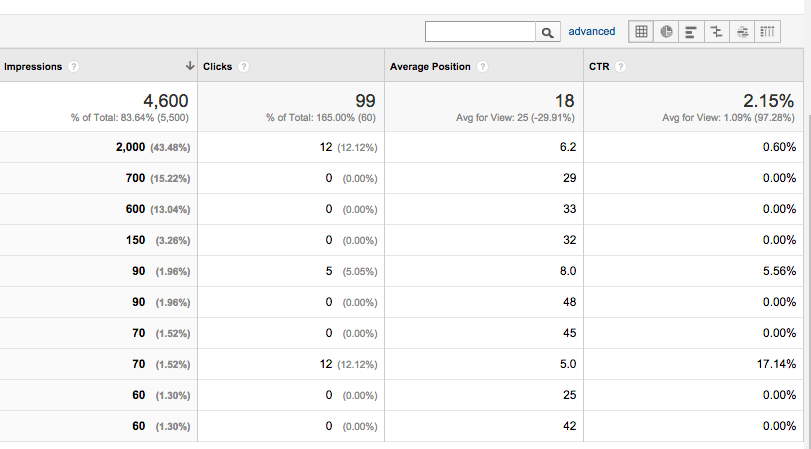This screenshot has height=449, width=811.
Task: Open the advanced filter link
Action: click(592, 32)
